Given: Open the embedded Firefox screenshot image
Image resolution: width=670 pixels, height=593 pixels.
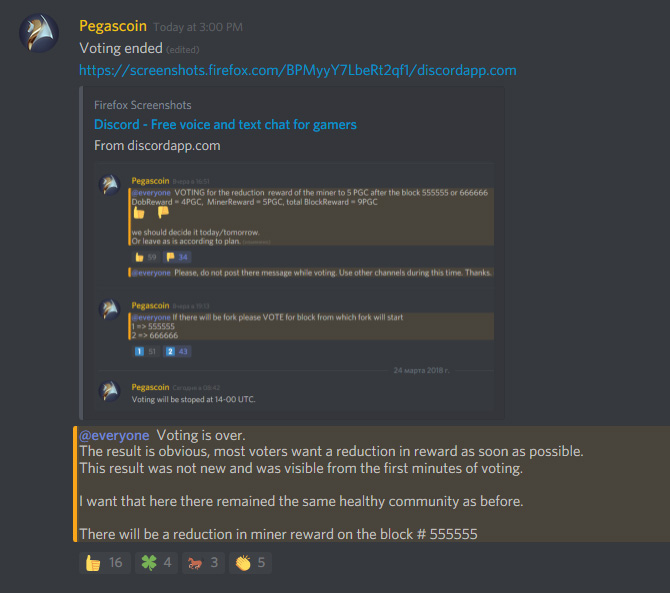Looking at the screenshot, I should [294, 287].
